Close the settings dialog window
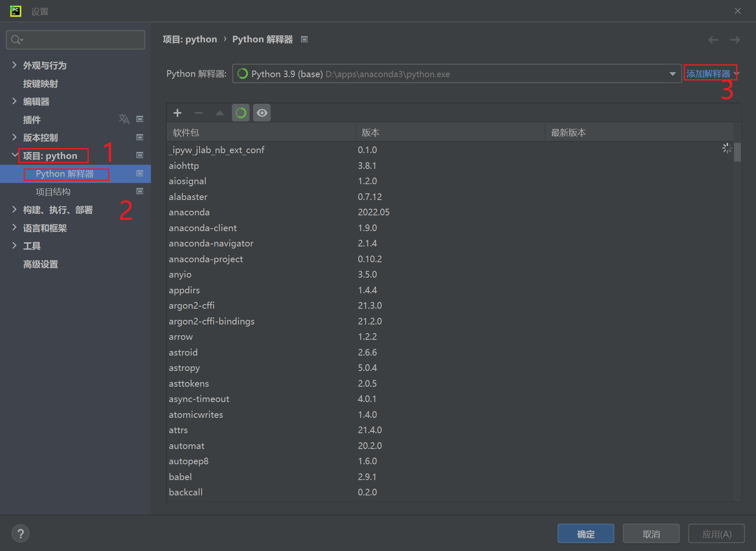 pyautogui.click(x=737, y=11)
